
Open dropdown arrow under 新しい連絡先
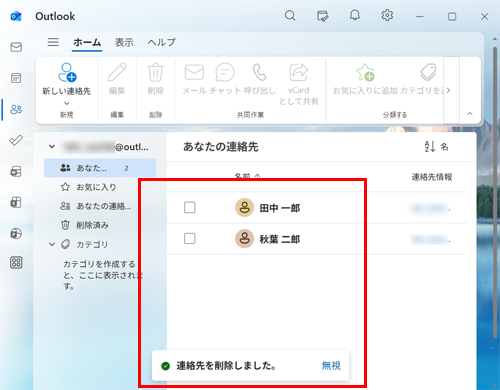(67, 103)
